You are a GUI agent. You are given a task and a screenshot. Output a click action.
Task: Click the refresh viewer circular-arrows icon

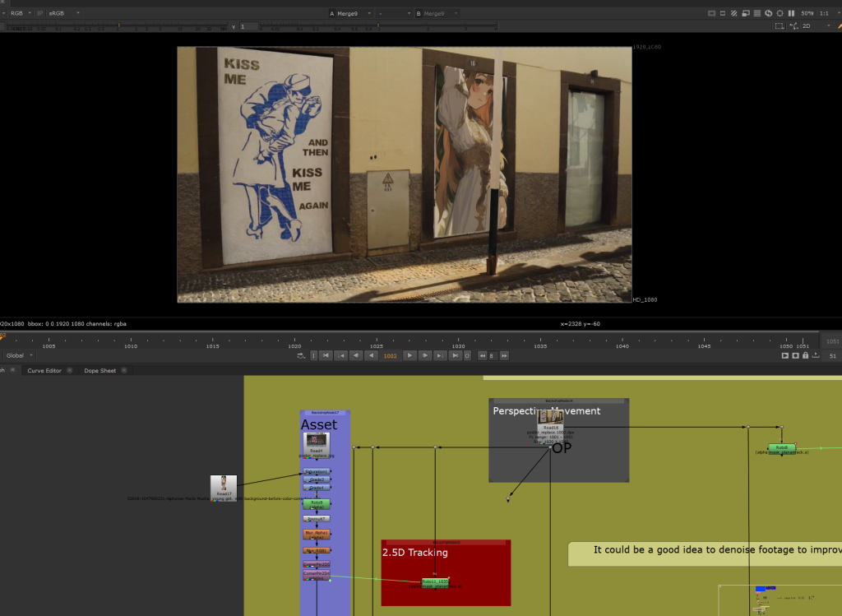(x=769, y=13)
